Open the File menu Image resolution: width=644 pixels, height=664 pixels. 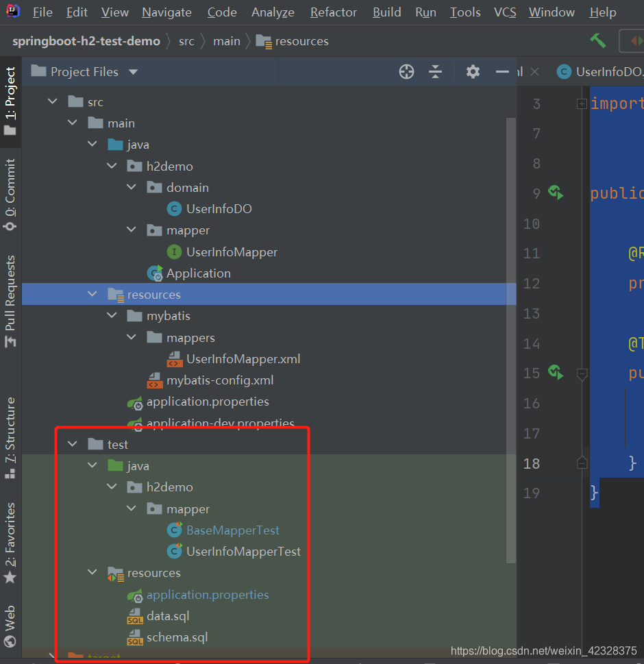tap(42, 12)
